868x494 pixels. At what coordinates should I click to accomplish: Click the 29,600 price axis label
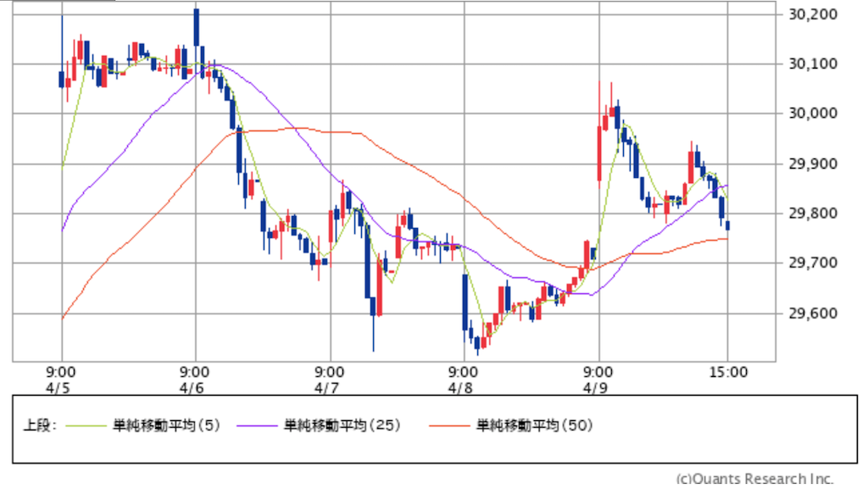pos(813,314)
